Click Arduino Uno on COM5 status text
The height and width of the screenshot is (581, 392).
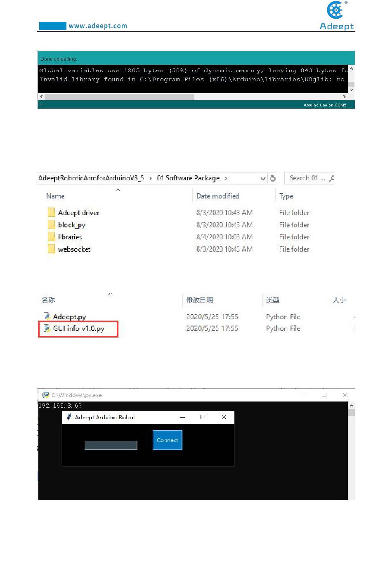325,105
